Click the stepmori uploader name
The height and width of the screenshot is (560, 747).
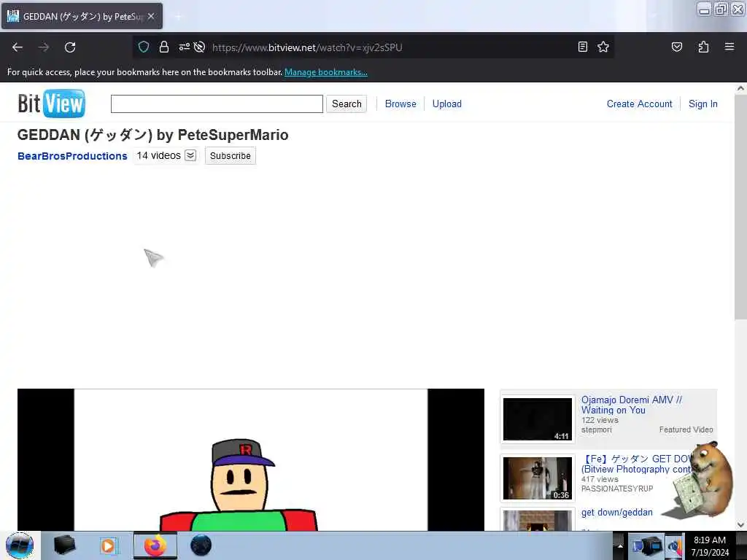pos(596,429)
